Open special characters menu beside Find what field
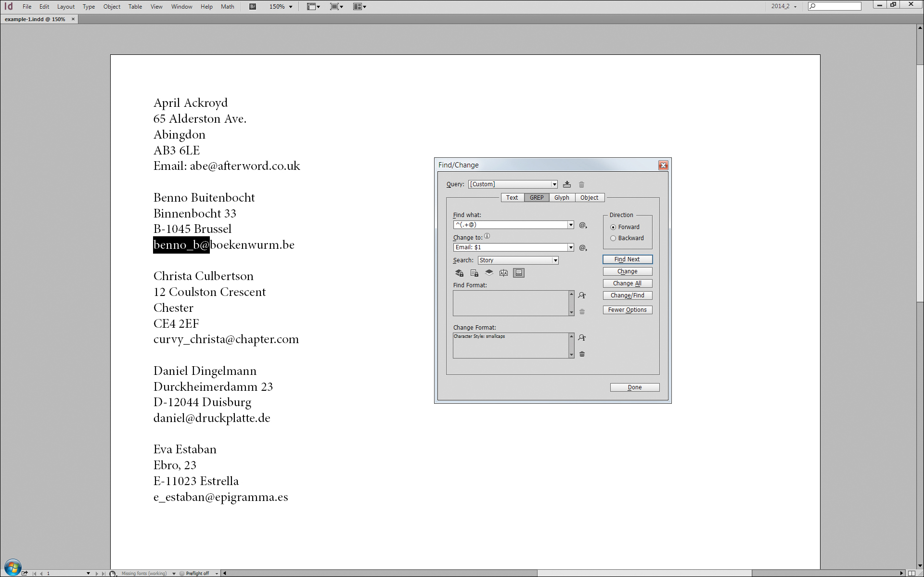 582,225
